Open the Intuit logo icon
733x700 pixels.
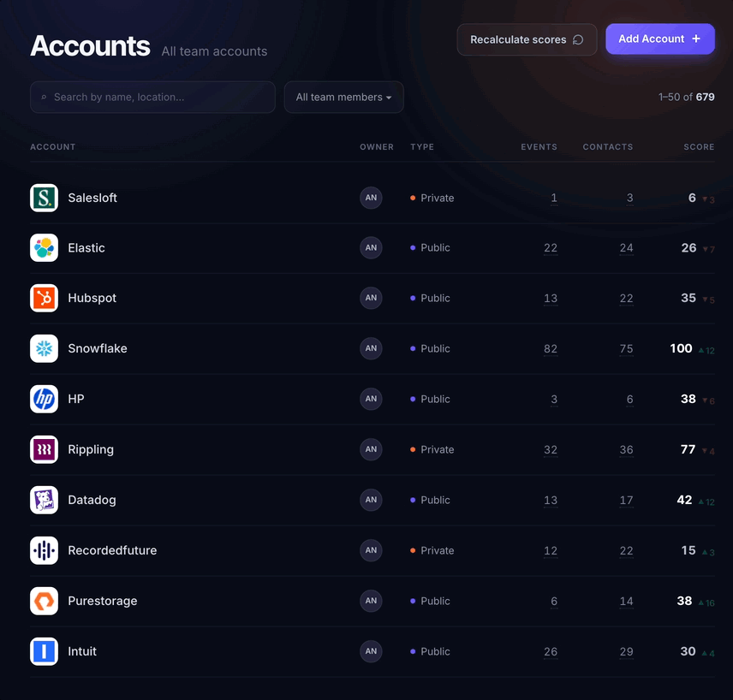click(x=44, y=651)
